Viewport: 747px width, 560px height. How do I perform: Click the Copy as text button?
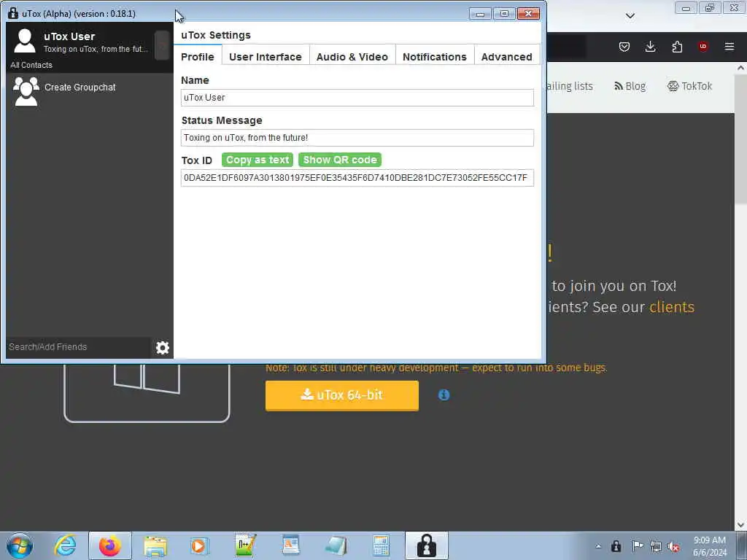click(x=258, y=160)
